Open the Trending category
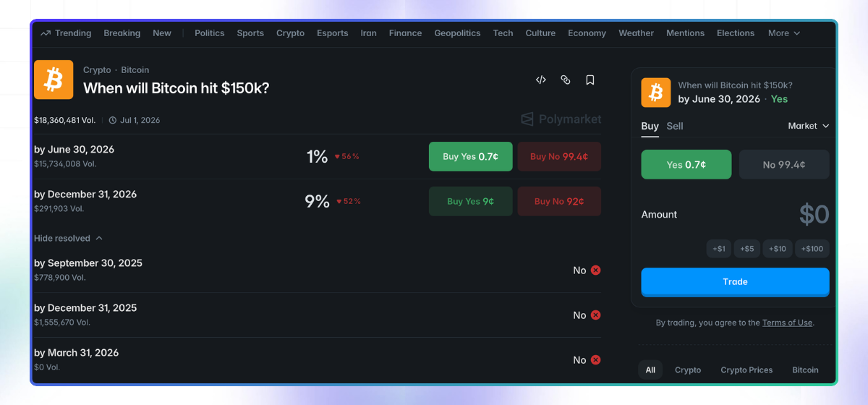The image size is (868, 405). pos(73,33)
